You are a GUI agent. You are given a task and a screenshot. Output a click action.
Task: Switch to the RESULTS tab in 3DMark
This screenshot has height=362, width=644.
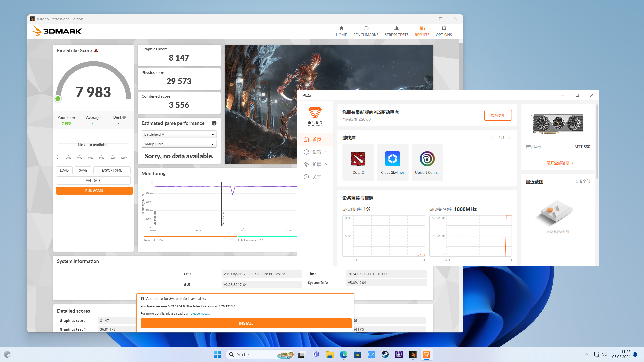422,31
